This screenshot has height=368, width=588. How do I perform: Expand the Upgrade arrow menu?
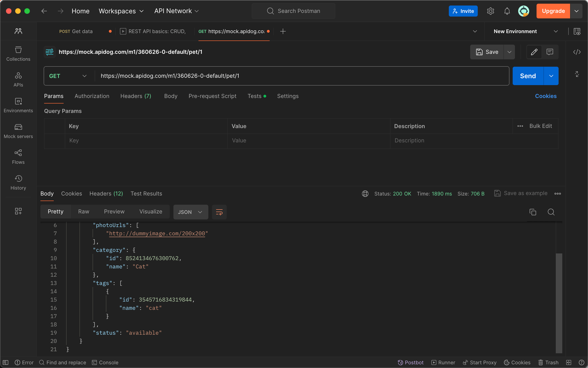tap(576, 11)
